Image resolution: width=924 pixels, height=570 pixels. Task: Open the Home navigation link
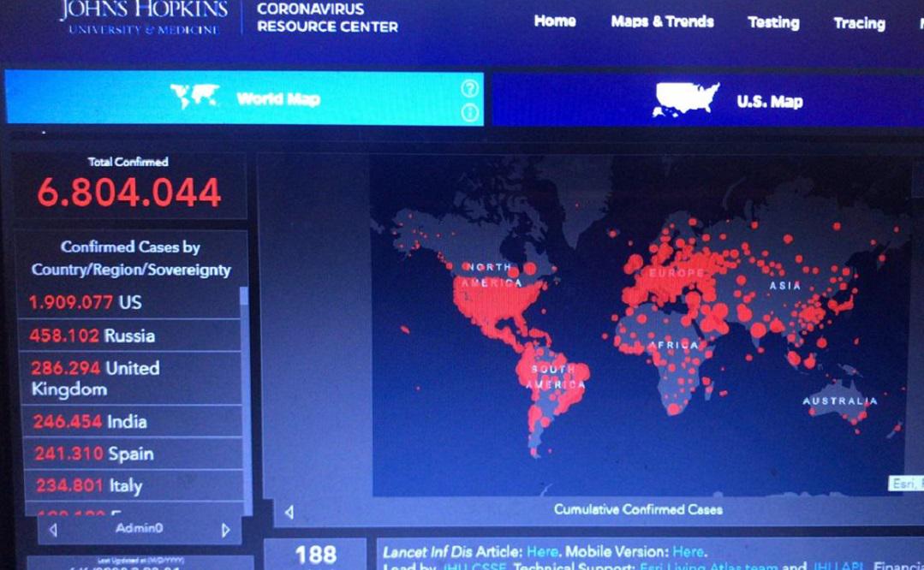555,21
